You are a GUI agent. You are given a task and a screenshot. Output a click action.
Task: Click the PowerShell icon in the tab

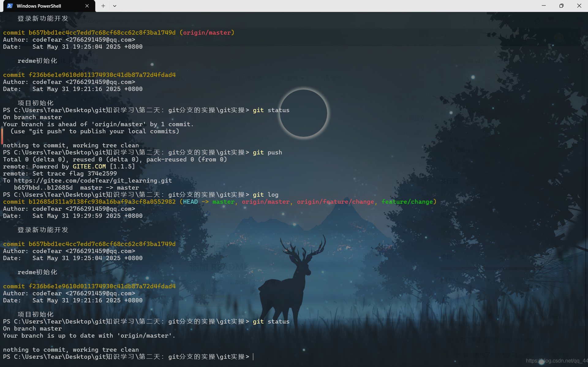(10, 6)
